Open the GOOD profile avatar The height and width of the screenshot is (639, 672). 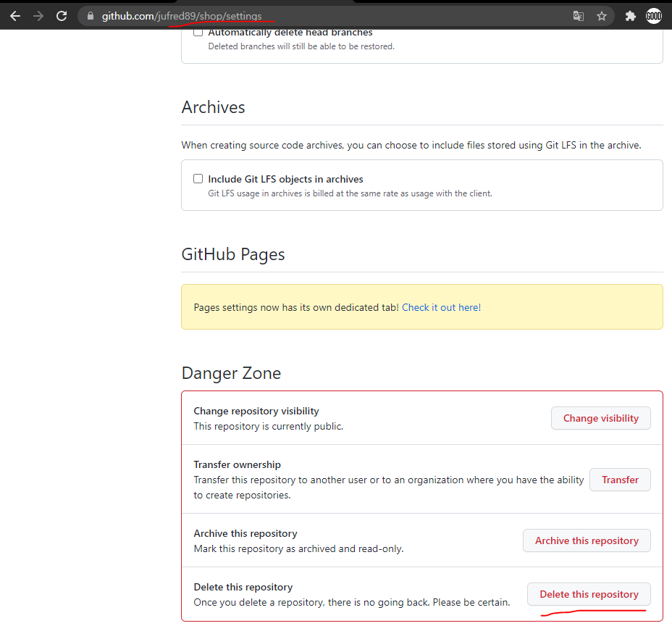pos(654,16)
